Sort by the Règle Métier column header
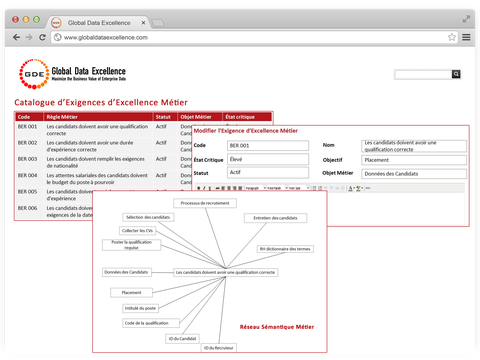This screenshot has height=360, width=480. tap(98, 117)
